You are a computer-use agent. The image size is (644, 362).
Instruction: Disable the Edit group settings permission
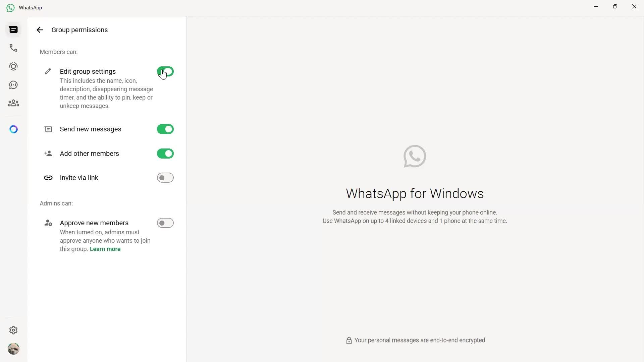[x=165, y=71]
